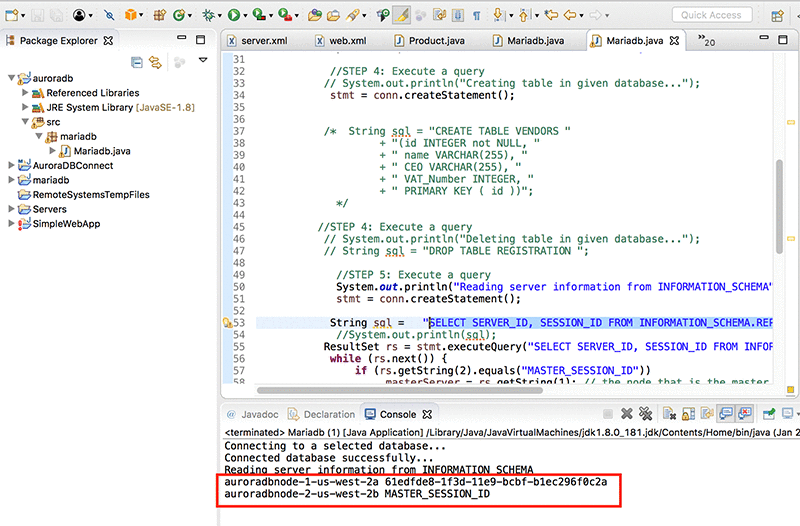Switch to the Declaration tab
800x526 pixels.
tap(321, 414)
